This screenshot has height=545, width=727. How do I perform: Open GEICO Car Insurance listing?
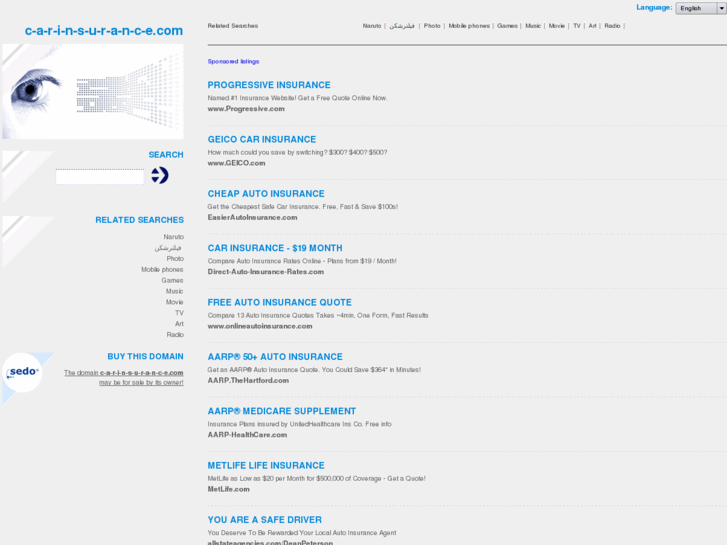tap(261, 139)
